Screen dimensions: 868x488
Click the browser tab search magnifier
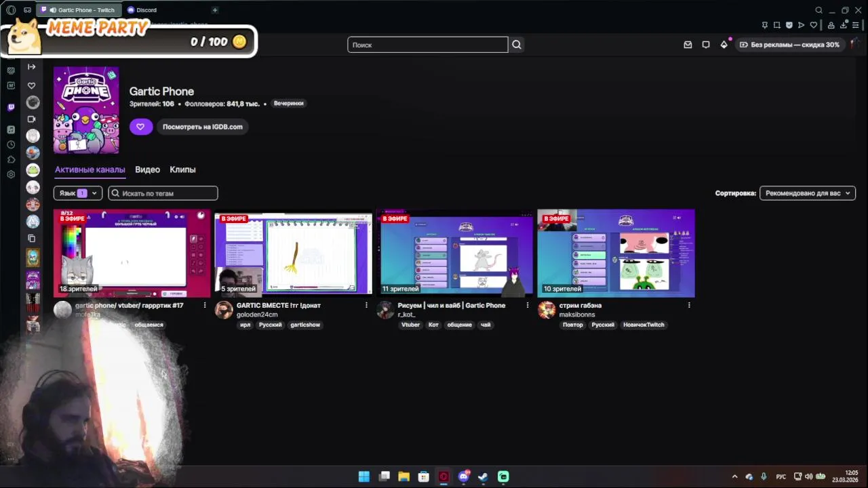point(818,10)
